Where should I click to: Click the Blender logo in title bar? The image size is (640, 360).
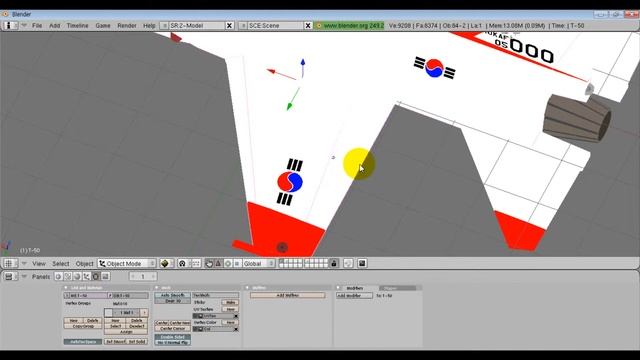coord(6,14)
